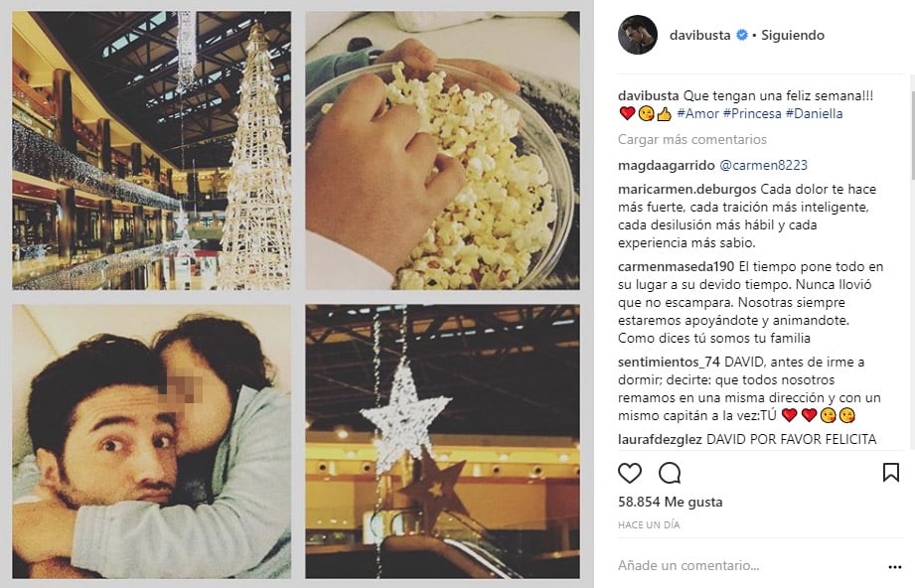Open the #Daniella hashtag
The width and height of the screenshot is (915, 588).
[x=814, y=114]
